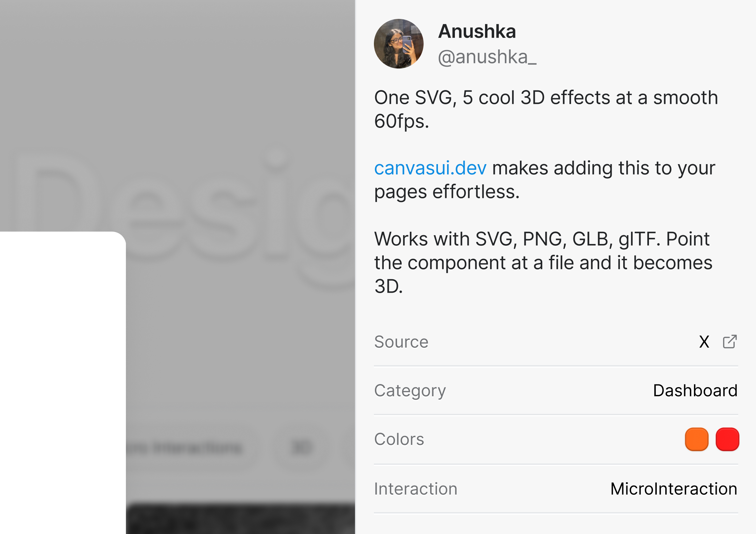This screenshot has width=756, height=534.
Task: Click the Category row label
Action: point(410,391)
